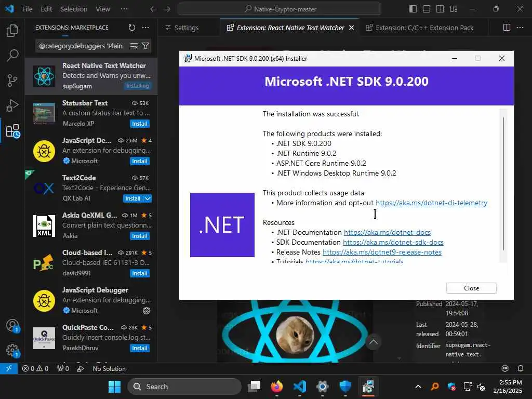Open the Edit menu
Image resolution: width=532 pixels, height=399 pixels.
click(46, 9)
